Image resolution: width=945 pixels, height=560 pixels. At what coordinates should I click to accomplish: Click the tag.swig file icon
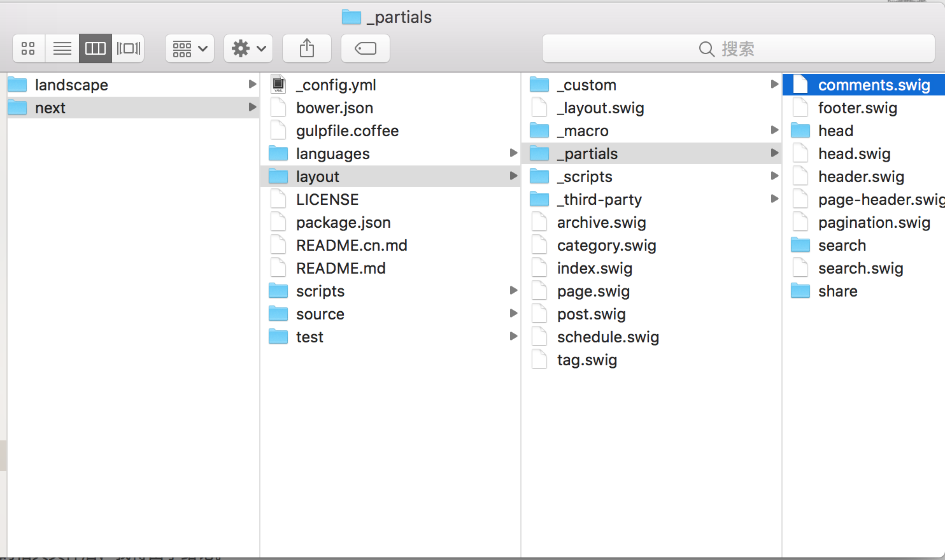[539, 360]
